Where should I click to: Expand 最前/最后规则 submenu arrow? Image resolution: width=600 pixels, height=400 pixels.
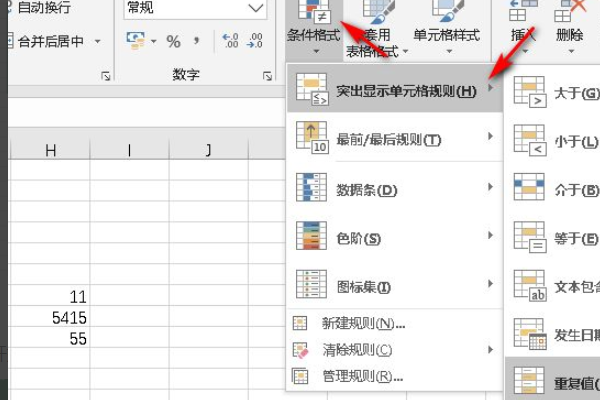point(491,136)
